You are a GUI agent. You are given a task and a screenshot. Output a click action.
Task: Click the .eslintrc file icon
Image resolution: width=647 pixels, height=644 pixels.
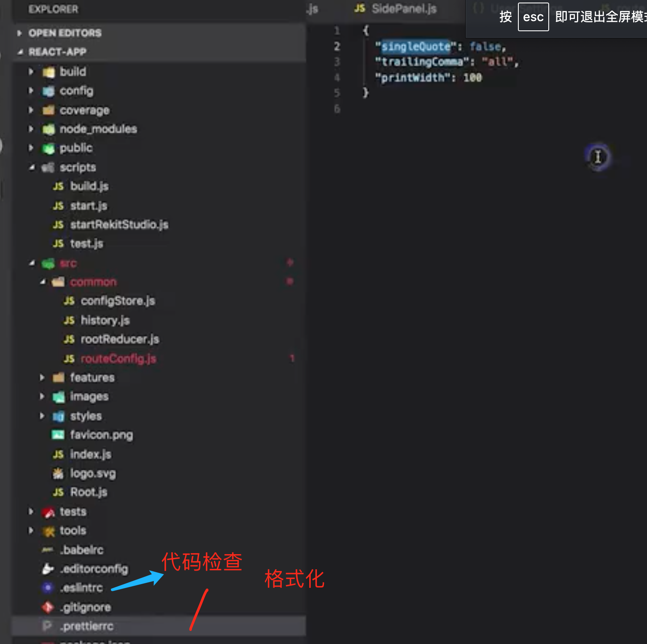(x=48, y=588)
